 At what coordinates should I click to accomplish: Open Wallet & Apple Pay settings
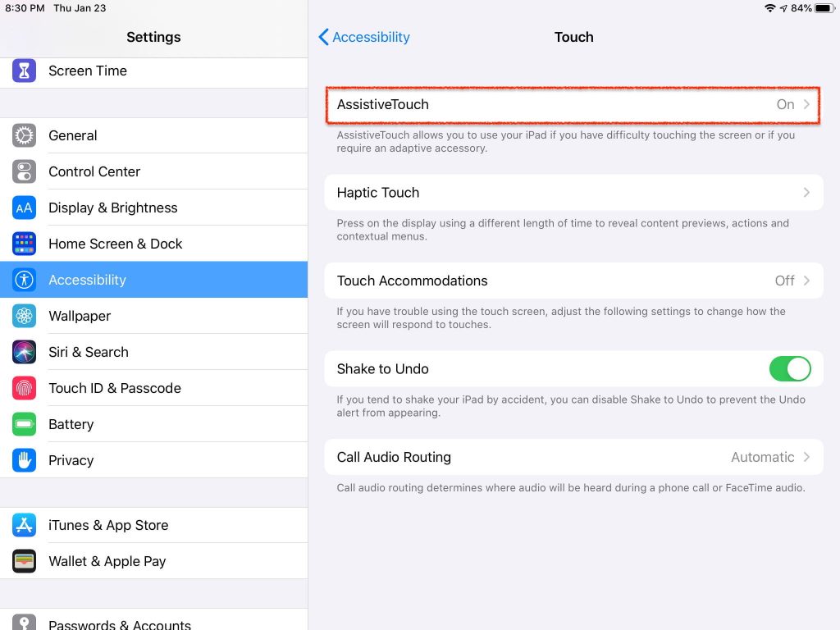pos(153,561)
